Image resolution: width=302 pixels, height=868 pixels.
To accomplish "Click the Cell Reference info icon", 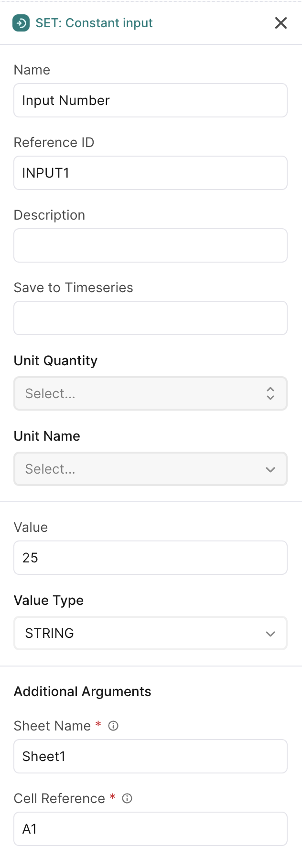I will coord(127,798).
